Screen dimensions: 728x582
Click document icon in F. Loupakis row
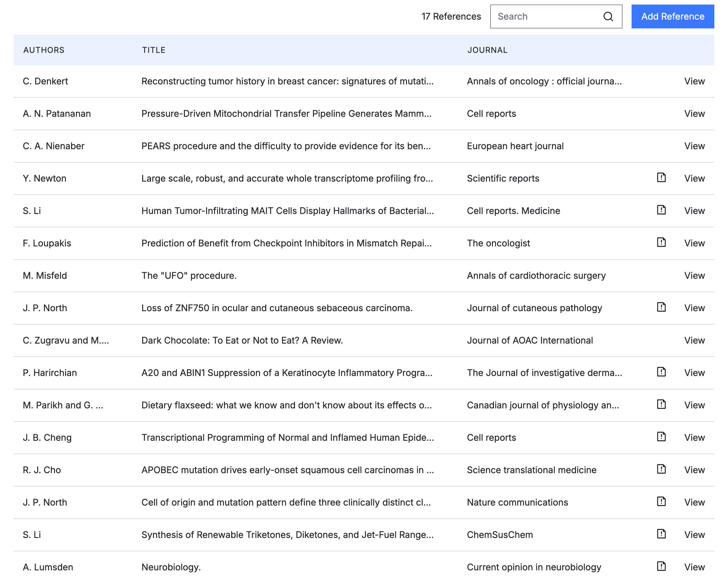661,242
